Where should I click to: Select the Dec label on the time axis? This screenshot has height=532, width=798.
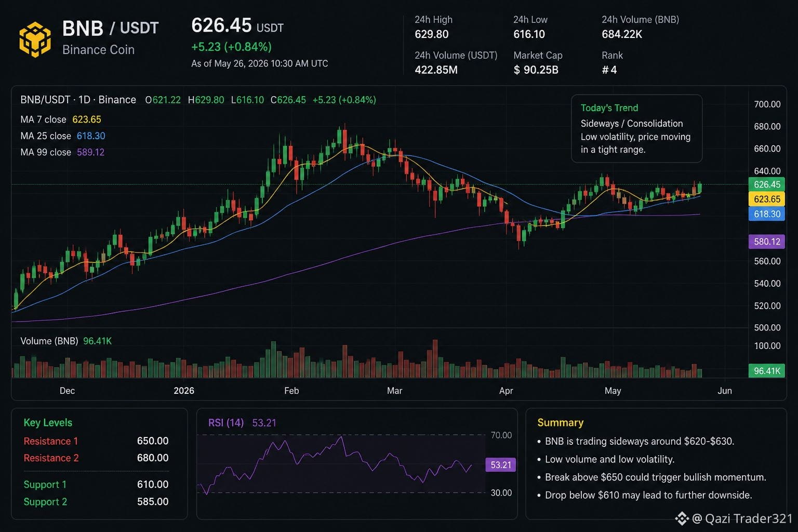pyautogui.click(x=67, y=391)
